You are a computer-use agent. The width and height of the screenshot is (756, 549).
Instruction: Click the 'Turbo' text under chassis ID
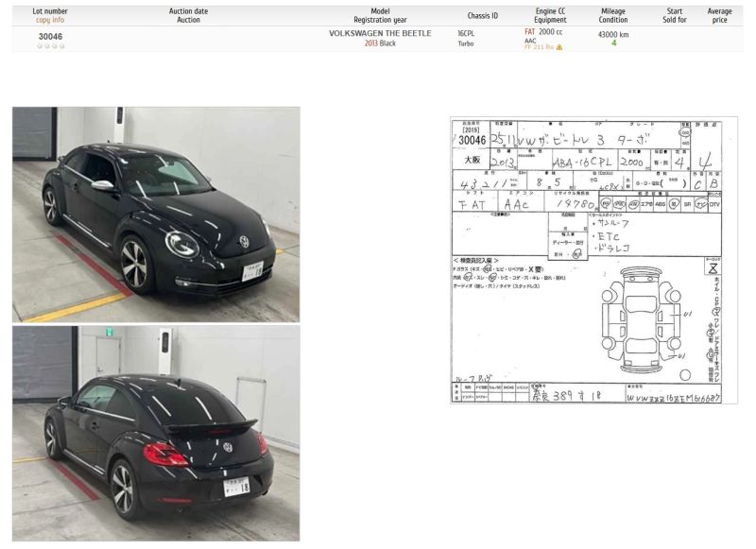[465, 43]
